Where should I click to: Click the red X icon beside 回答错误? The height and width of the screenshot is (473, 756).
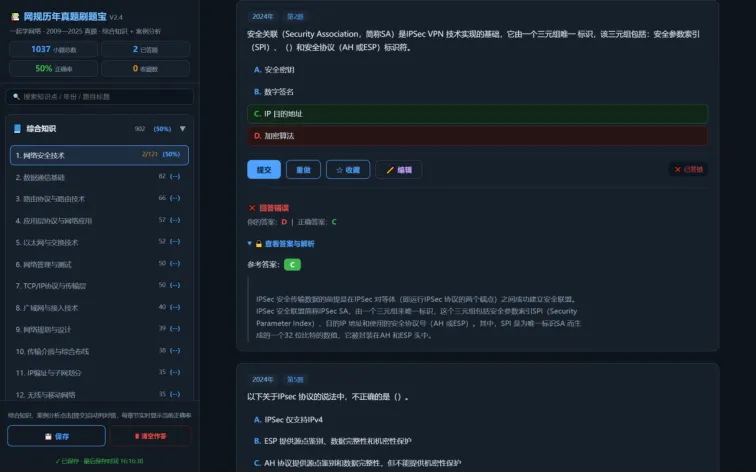(252, 208)
